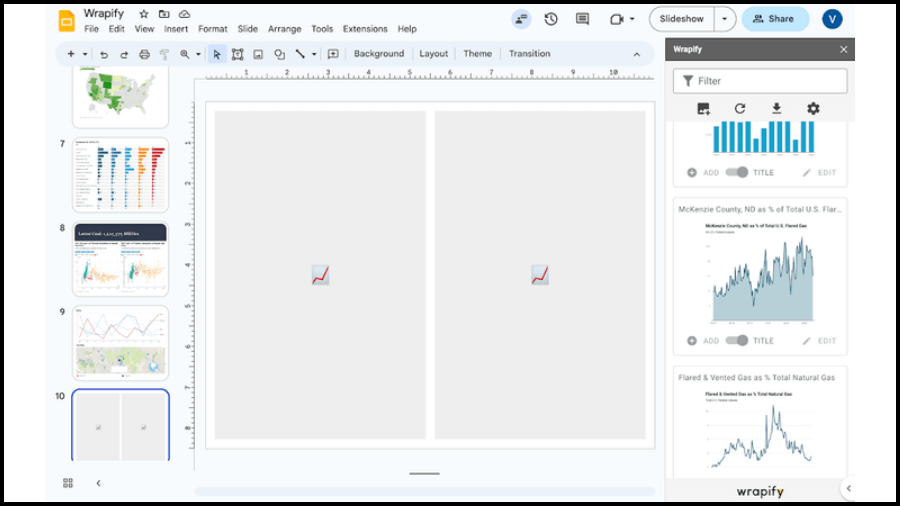
Task: Undo the last action
Action: (104, 54)
